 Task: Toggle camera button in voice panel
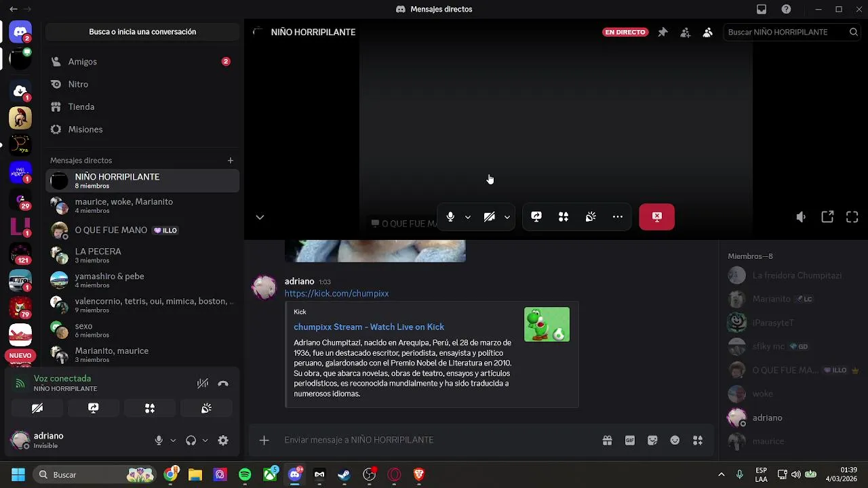coord(37,408)
